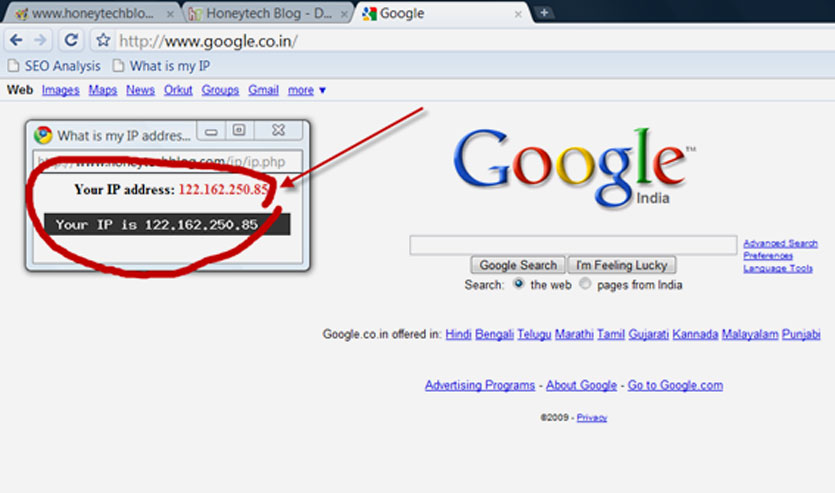Open the Orkut link
Viewport: 835px width, 493px height.
point(178,90)
